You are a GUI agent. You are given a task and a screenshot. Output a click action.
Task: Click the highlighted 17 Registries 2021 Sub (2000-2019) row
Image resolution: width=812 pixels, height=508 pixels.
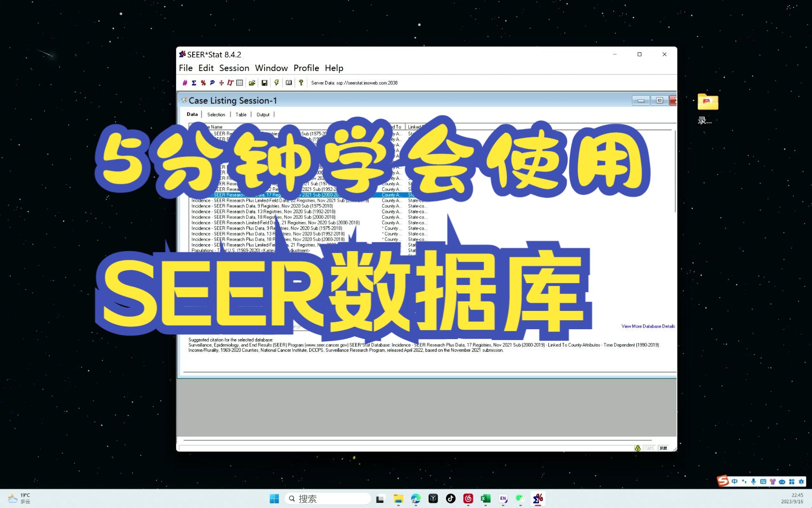309,195
